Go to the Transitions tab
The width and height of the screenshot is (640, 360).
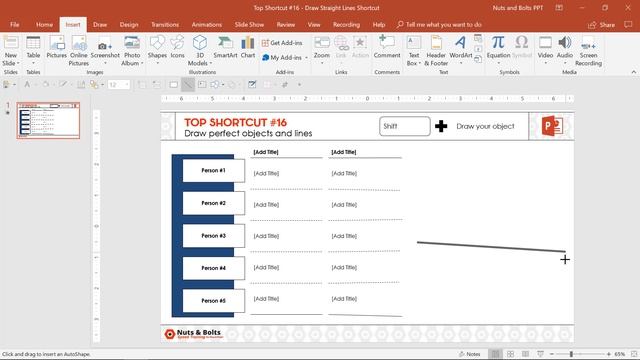click(165, 24)
